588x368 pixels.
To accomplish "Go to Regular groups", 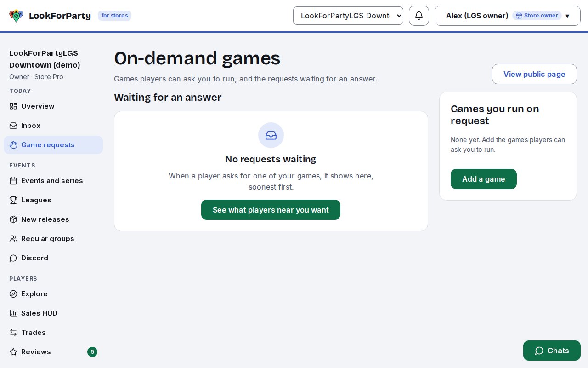I will tap(53, 239).
